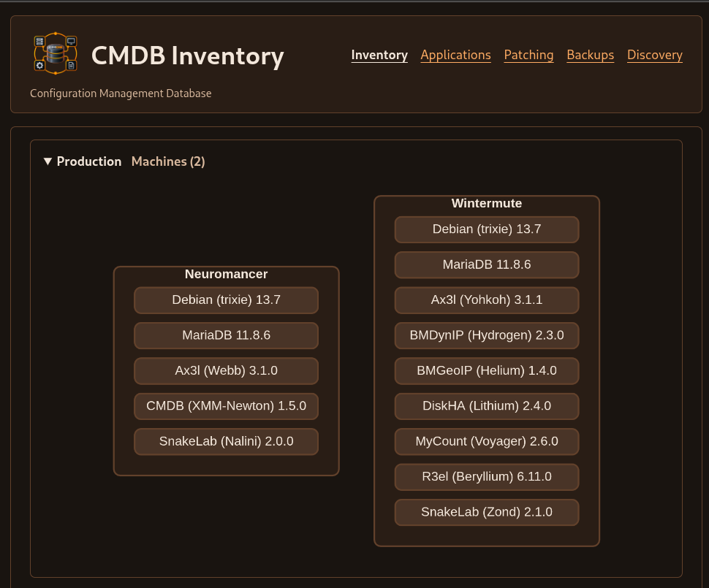The image size is (709, 588).
Task: Open Ax3l (Yohkoh) 3.1.1 item
Action: [x=487, y=300]
